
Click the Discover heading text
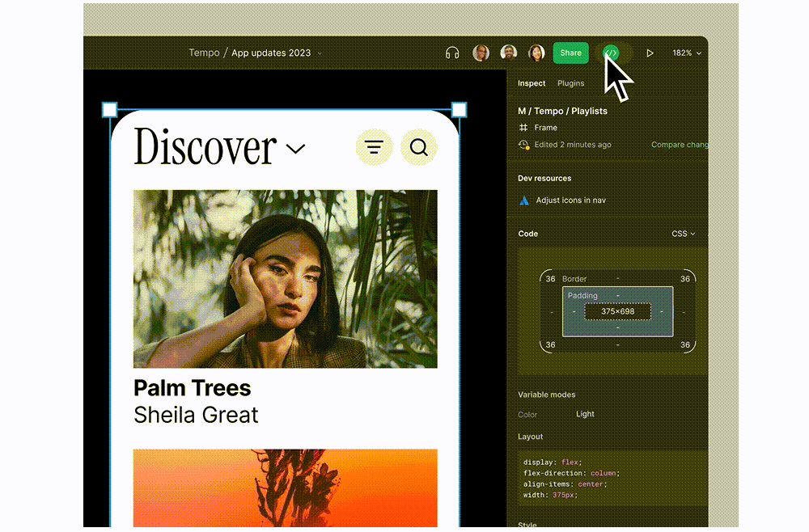click(205, 146)
